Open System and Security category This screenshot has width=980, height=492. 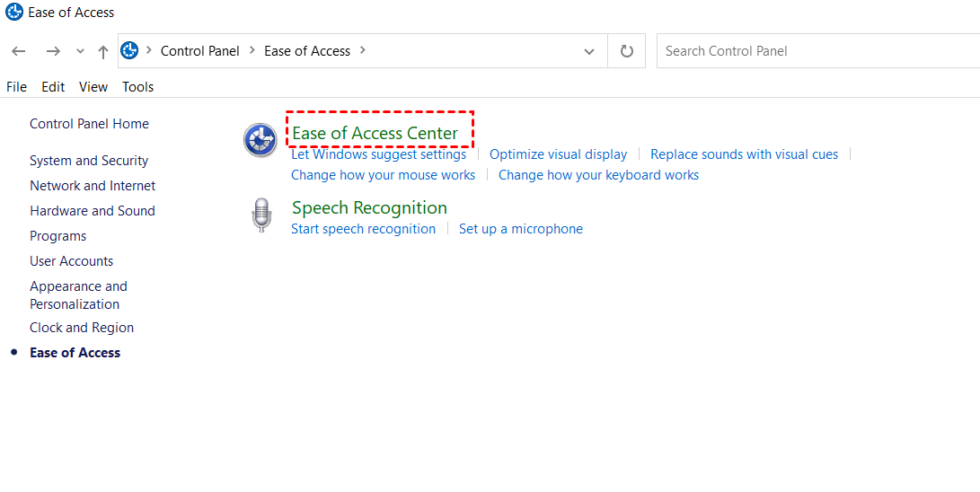89,161
